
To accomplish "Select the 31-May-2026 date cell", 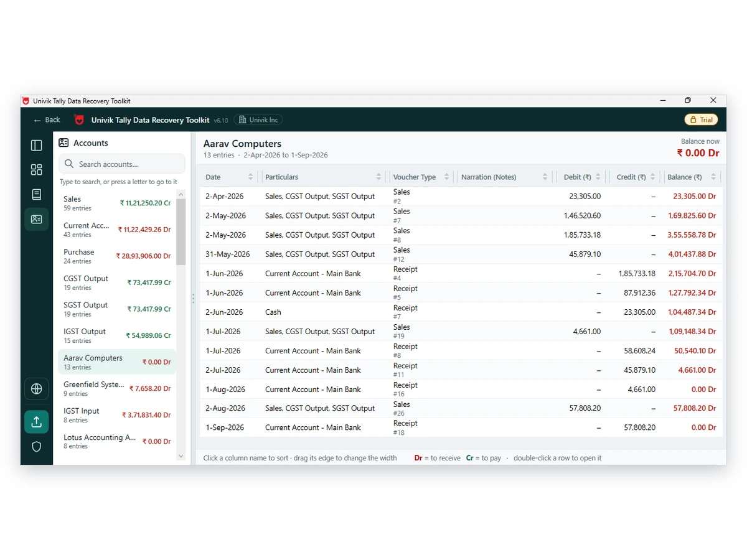I will pyautogui.click(x=228, y=254).
